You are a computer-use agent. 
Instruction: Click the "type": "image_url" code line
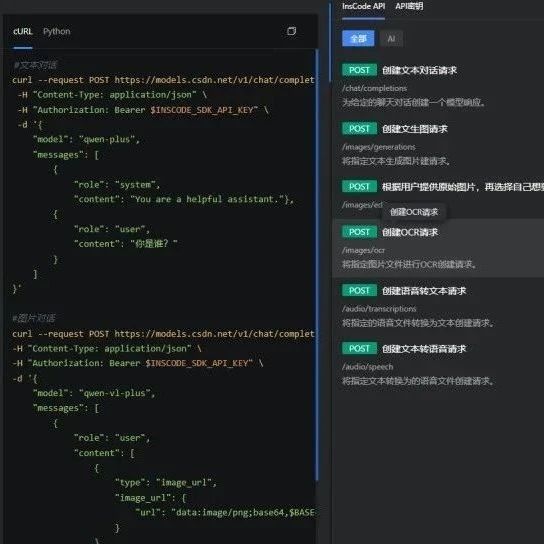click(166, 483)
